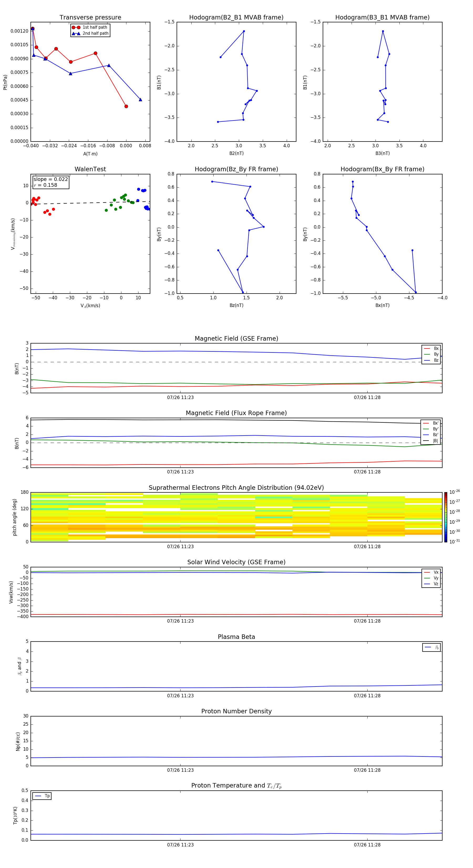Click the "Bz(nT)" axis label
The width and height of the screenshot is (473, 868).
(x=236, y=306)
